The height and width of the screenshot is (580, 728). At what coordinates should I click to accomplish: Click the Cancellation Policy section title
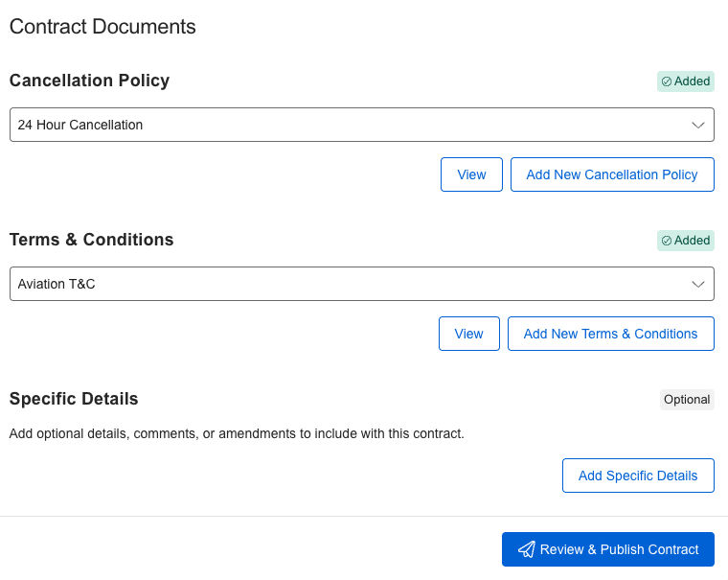pos(89,81)
